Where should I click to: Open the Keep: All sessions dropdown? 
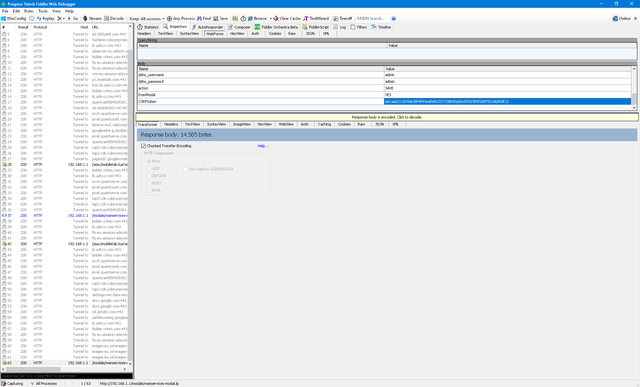pos(147,18)
